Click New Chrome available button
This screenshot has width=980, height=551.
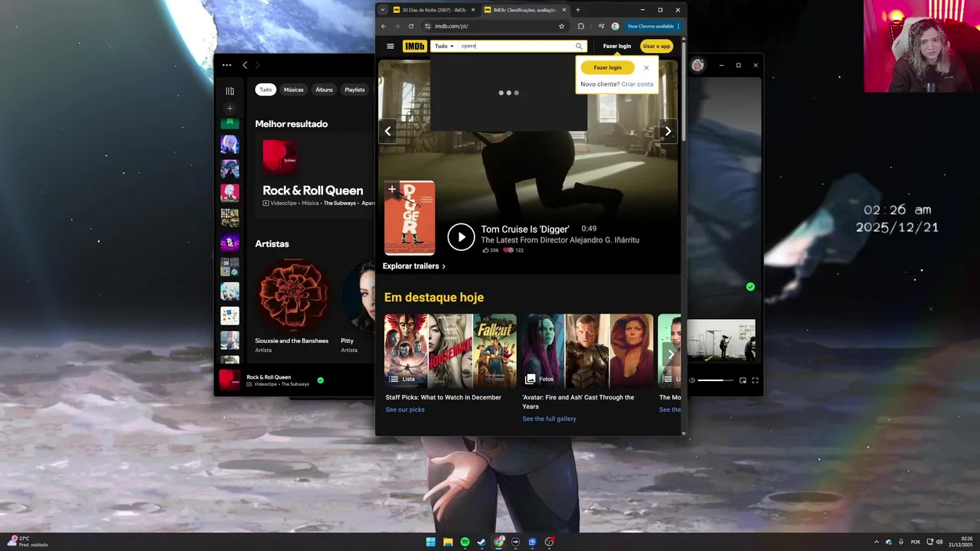[651, 26]
